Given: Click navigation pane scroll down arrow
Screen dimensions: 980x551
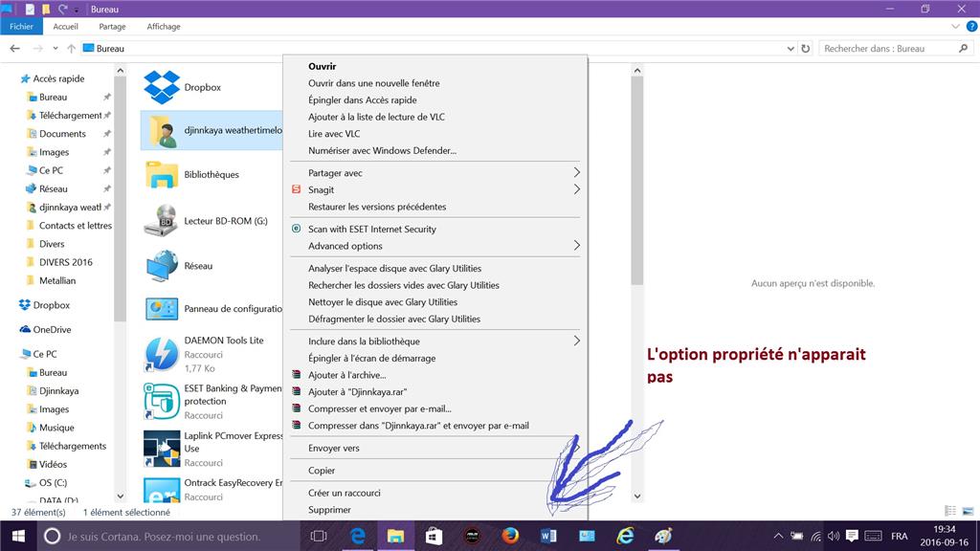Looking at the screenshot, I should 120,496.
